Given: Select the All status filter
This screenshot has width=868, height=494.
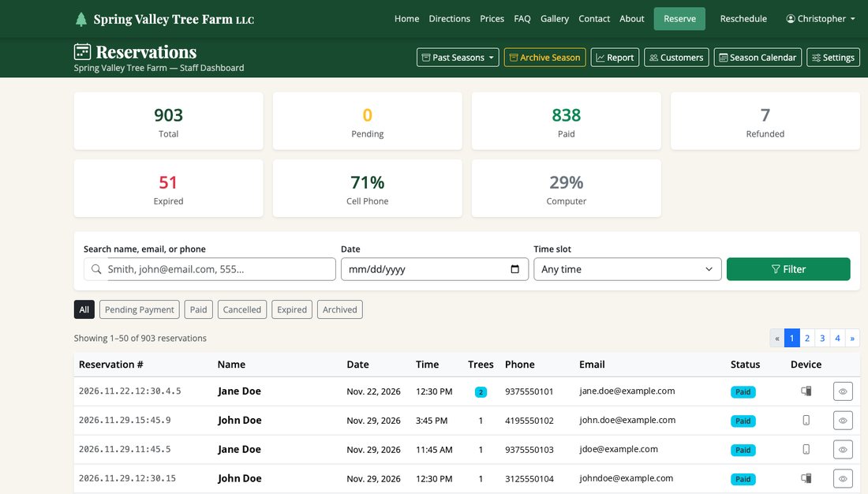Looking at the screenshot, I should [x=84, y=309].
